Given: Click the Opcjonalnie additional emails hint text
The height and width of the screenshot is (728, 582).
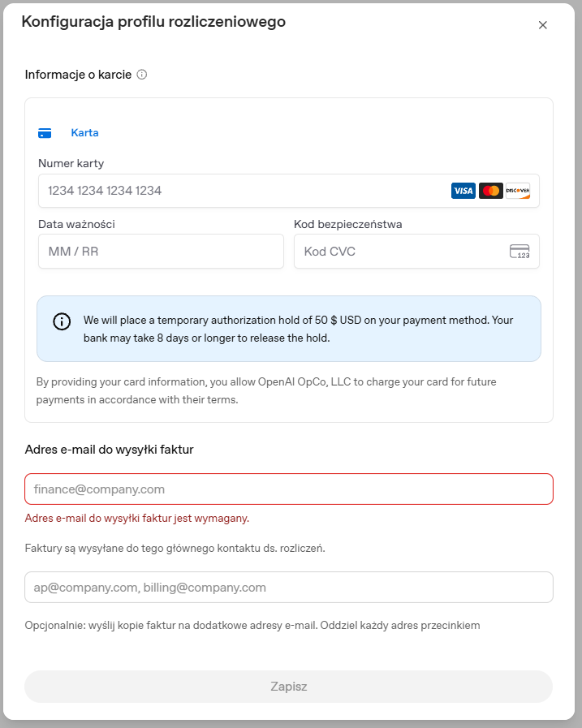Looking at the screenshot, I should coord(252,626).
